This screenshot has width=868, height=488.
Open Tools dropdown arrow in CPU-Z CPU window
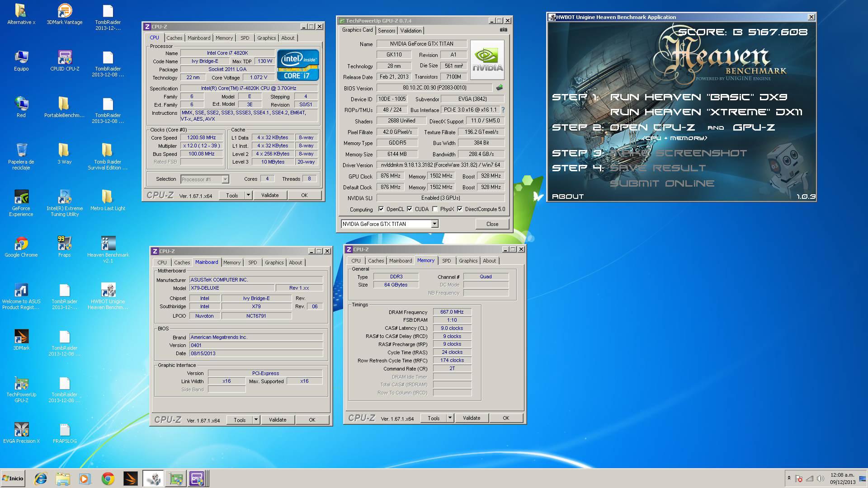(x=248, y=195)
